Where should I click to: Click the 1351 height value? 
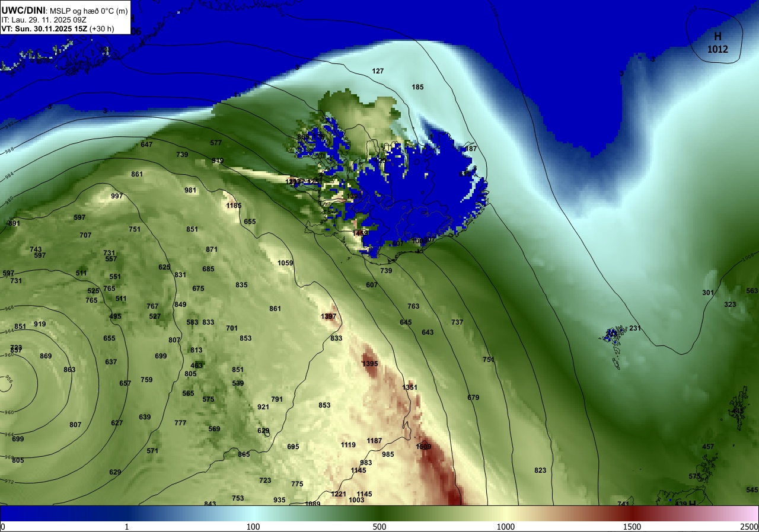(410, 387)
